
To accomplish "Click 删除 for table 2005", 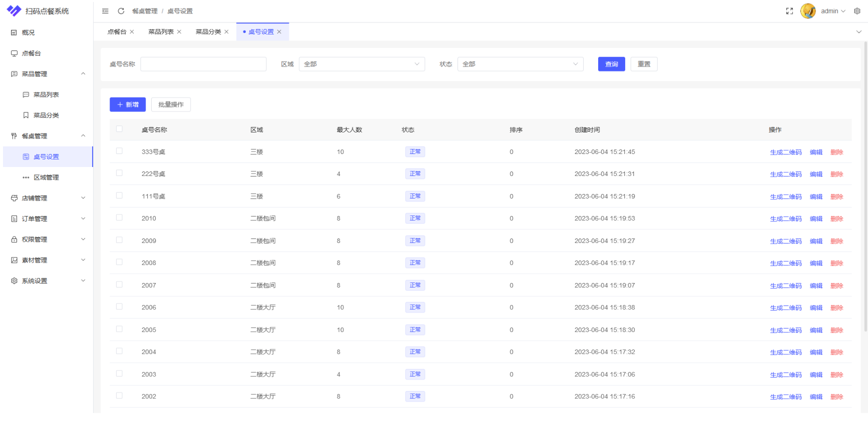I will point(836,330).
